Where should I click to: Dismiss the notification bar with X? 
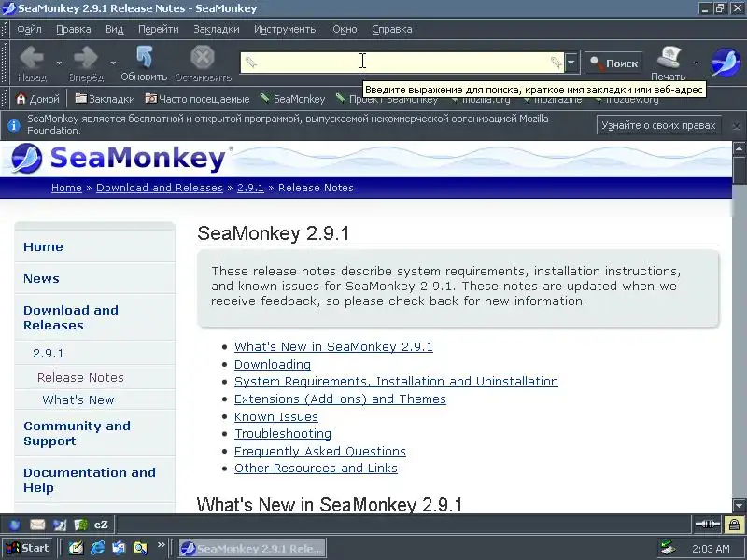click(736, 126)
